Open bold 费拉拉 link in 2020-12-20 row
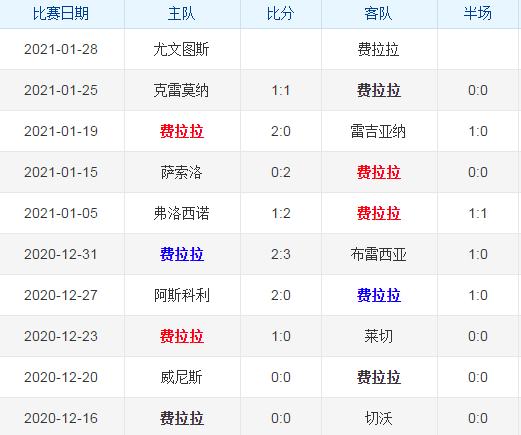 click(x=379, y=377)
